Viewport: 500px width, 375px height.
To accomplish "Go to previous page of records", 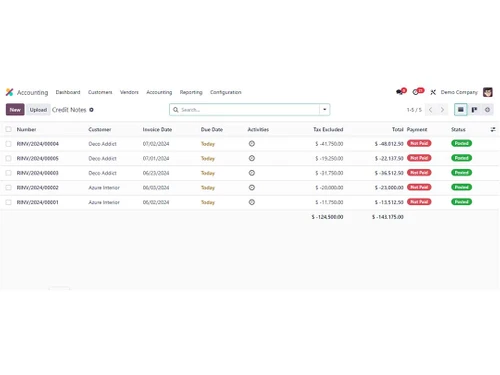I will [x=431, y=110].
